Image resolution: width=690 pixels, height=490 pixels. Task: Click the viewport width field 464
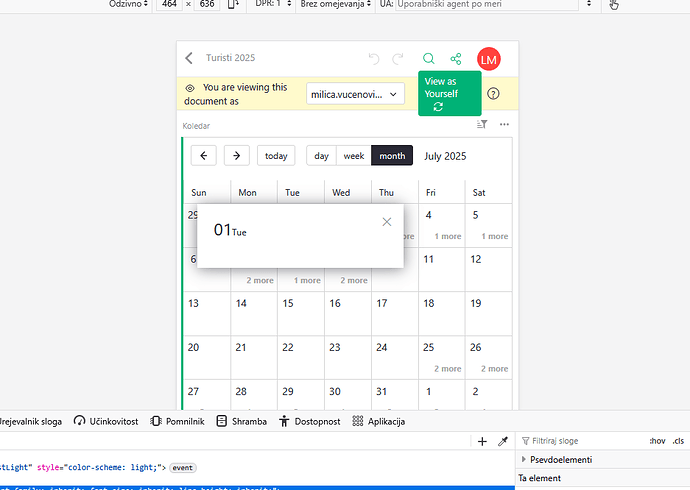pos(169,4)
